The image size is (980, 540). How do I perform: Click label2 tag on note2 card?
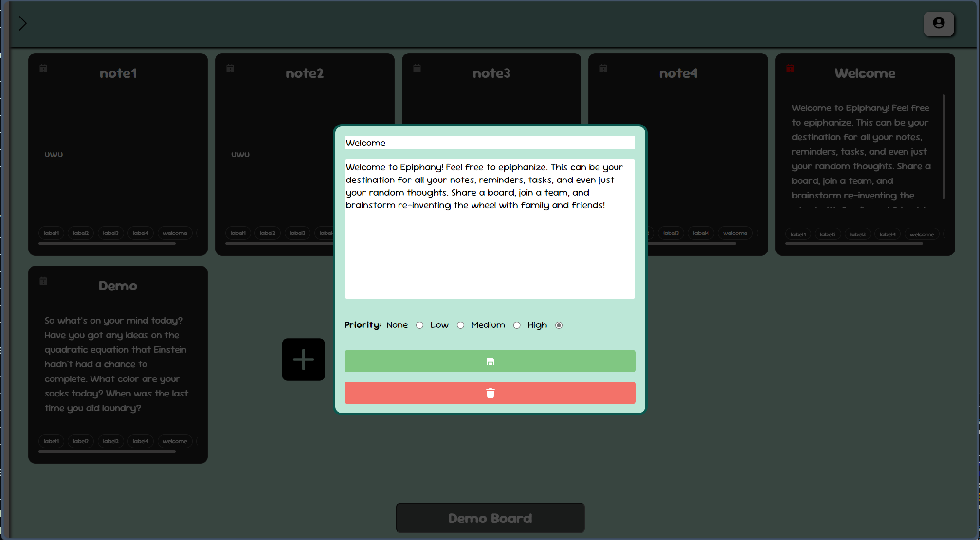click(x=268, y=233)
